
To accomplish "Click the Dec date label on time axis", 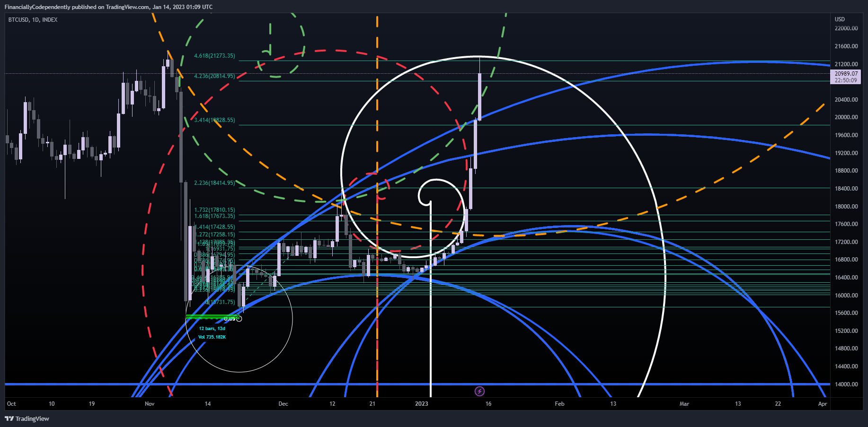I will coord(283,404).
